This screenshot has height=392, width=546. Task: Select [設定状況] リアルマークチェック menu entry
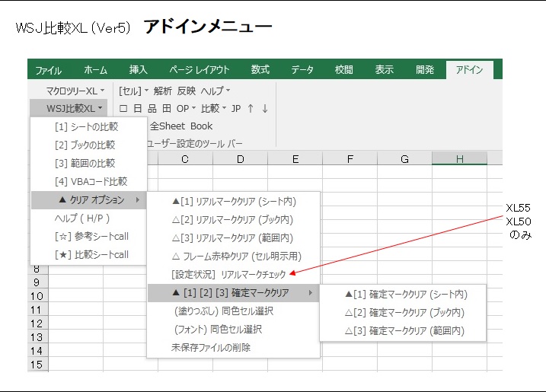(229, 274)
